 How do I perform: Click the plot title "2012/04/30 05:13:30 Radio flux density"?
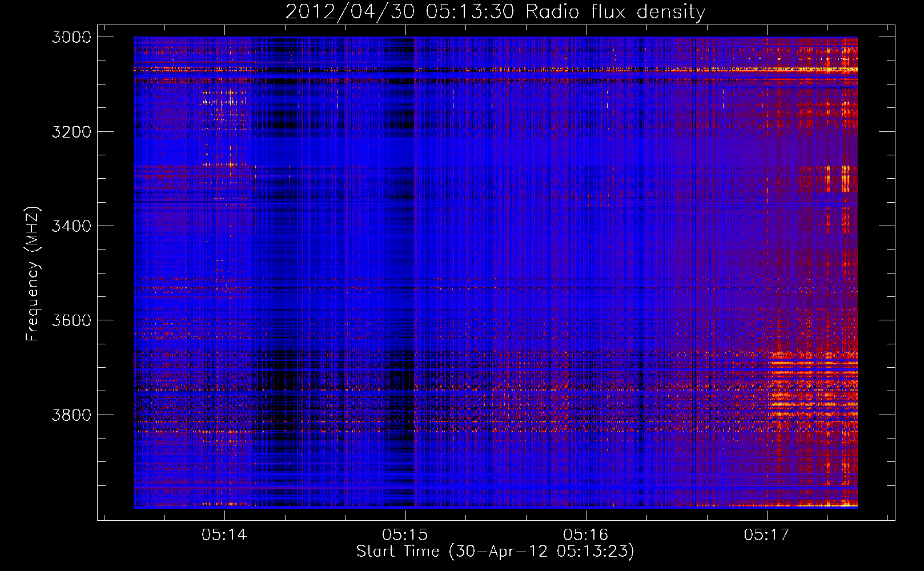pos(495,12)
